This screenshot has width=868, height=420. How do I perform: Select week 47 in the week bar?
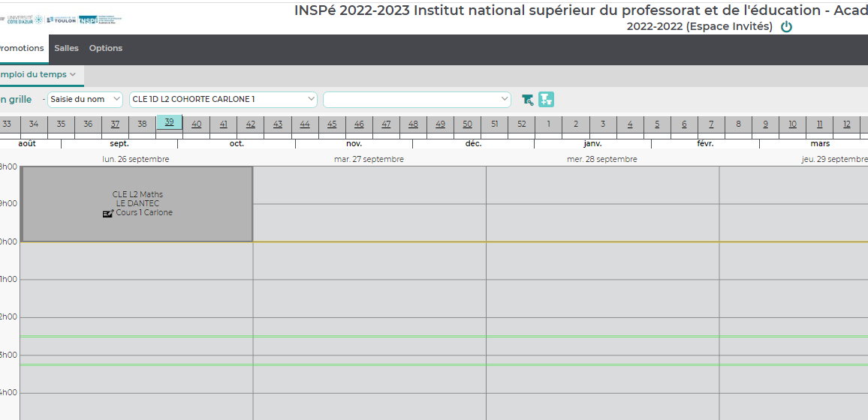point(387,124)
